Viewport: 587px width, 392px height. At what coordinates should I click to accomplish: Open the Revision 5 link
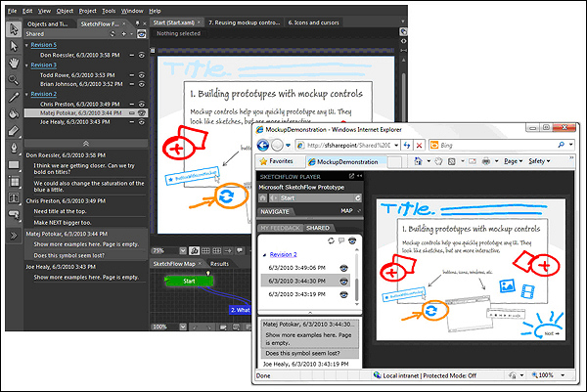click(x=43, y=45)
